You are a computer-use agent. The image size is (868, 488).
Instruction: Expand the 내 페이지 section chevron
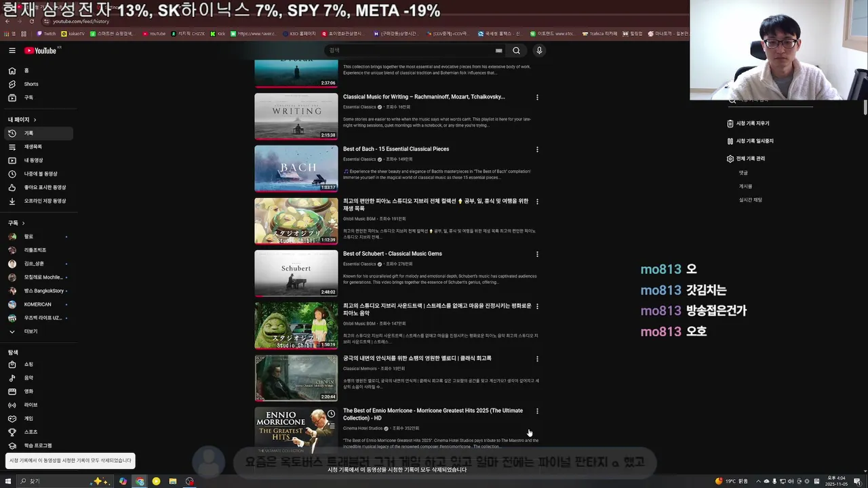35,120
